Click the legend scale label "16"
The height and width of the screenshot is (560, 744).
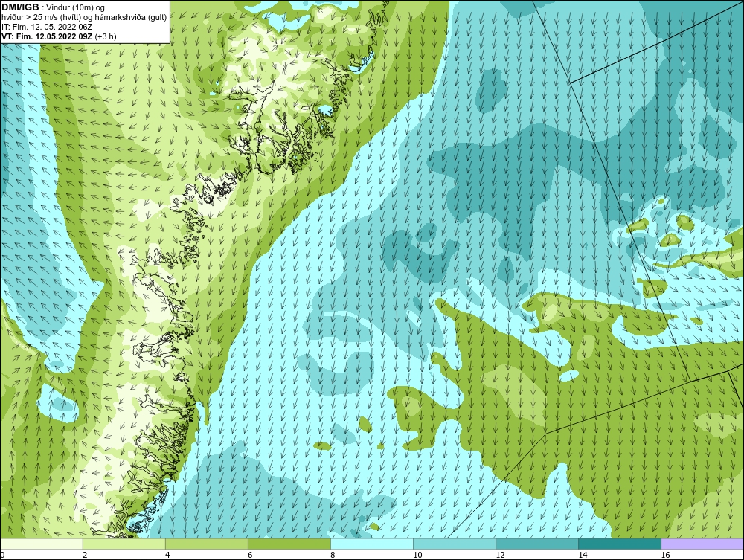[665, 555]
